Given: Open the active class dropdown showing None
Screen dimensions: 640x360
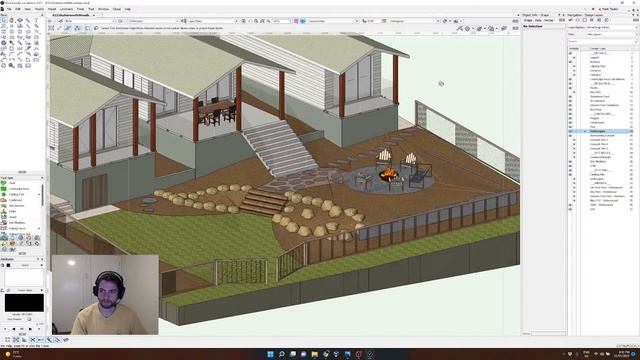Looking at the screenshot, I should tap(89, 21).
